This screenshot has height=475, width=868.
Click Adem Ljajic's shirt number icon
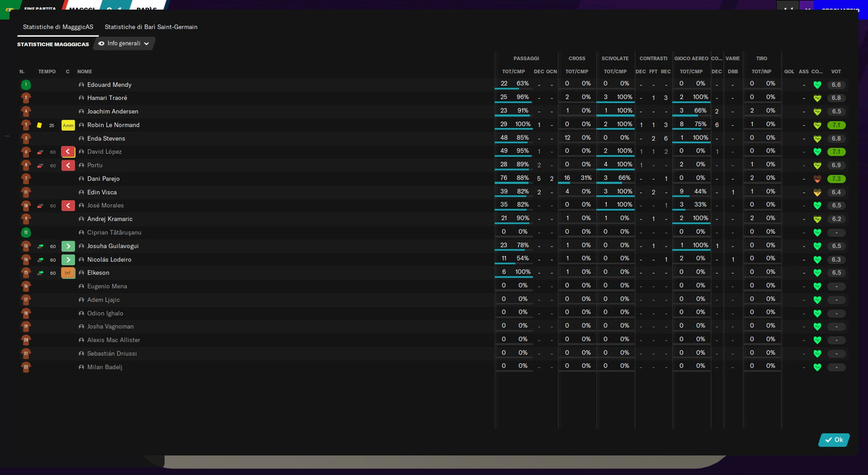point(26,300)
